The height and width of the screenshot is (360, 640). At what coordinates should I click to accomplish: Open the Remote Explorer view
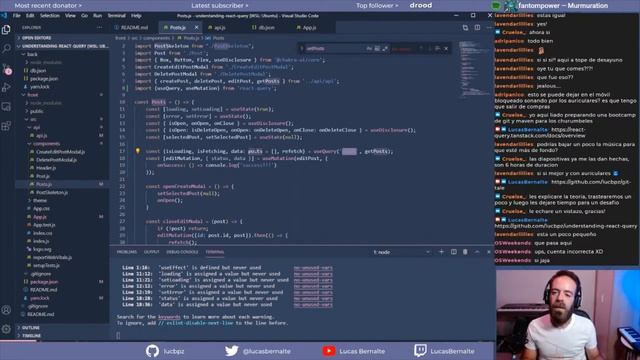pyautogui.click(x=6, y=107)
